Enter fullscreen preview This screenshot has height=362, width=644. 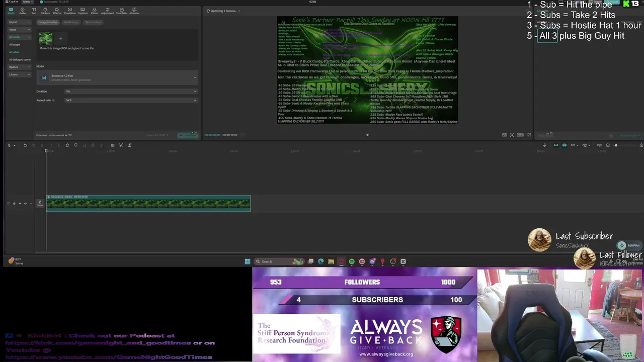pos(529,135)
